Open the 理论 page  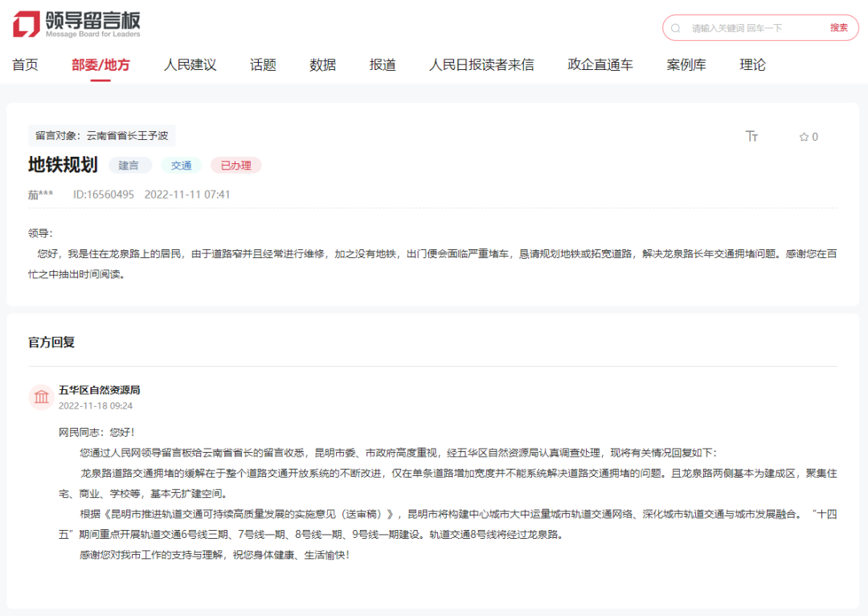tap(752, 65)
